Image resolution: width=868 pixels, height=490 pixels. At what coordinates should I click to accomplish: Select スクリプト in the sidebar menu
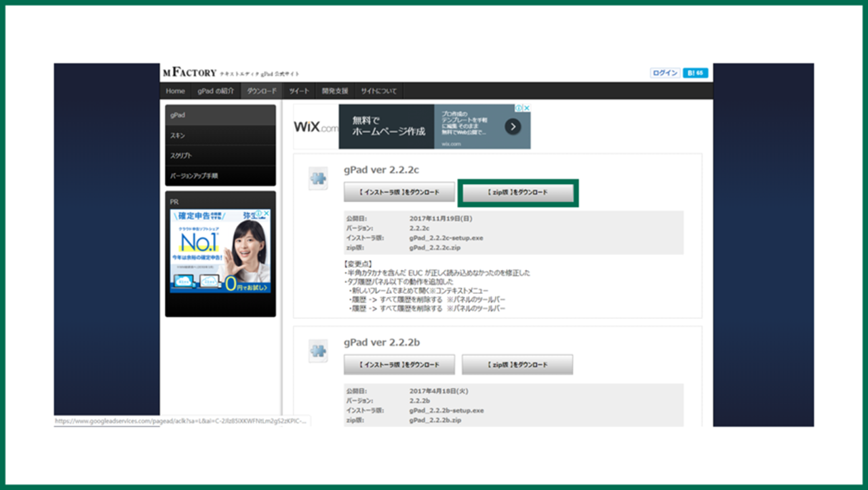220,155
